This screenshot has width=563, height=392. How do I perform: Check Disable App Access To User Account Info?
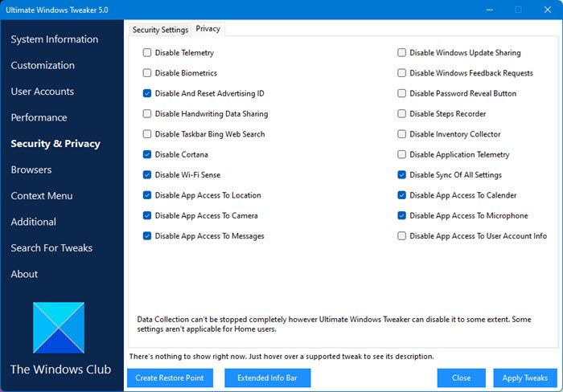click(401, 236)
